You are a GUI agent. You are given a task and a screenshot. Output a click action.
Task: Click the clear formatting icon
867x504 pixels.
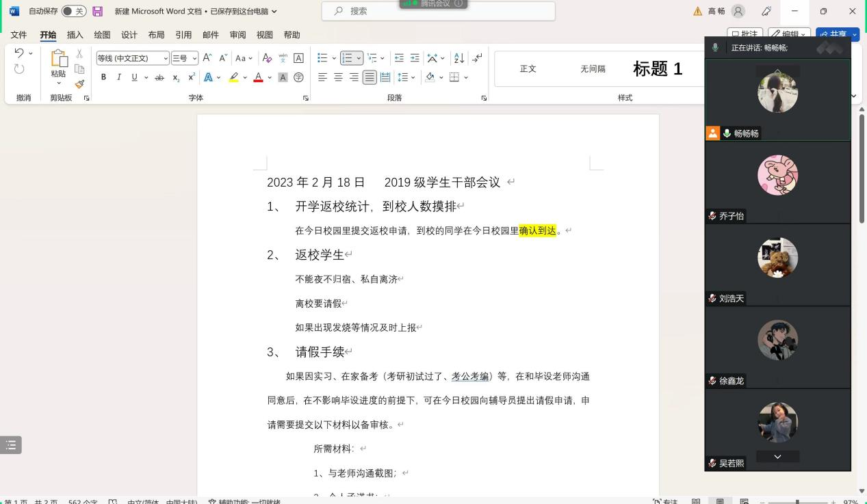pos(267,58)
